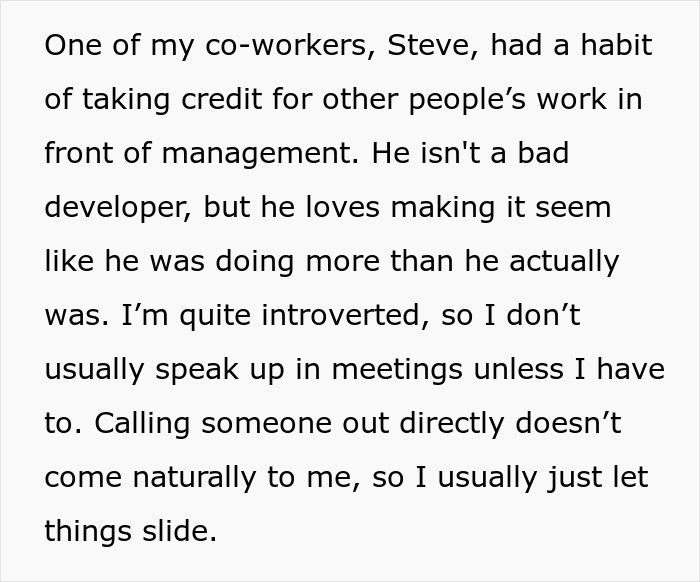Click the word "developer"
Screen dimensions: 700x582
118,208
